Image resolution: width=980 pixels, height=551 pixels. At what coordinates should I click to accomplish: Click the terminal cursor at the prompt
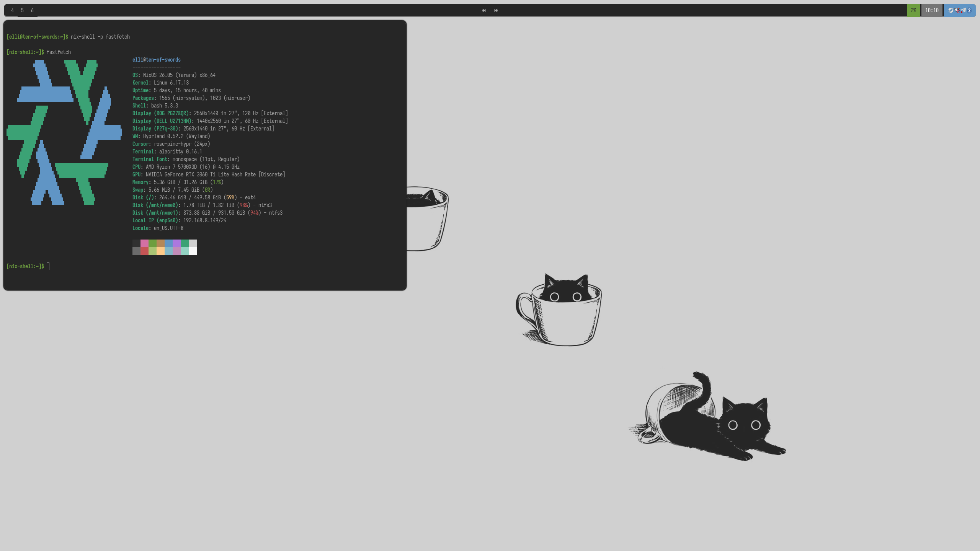[48, 266]
